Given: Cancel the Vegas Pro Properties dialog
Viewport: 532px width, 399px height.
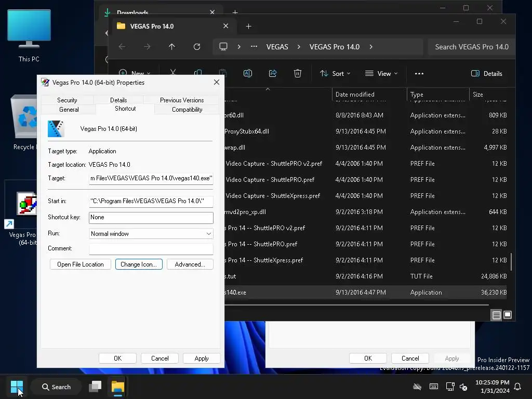Looking at the screenshot, I should coord(160,358).
